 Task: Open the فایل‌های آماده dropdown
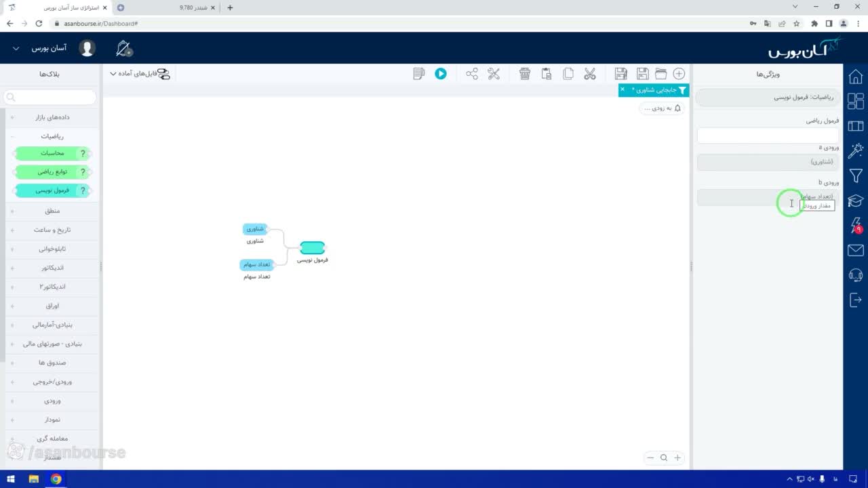tap(140, 74)
